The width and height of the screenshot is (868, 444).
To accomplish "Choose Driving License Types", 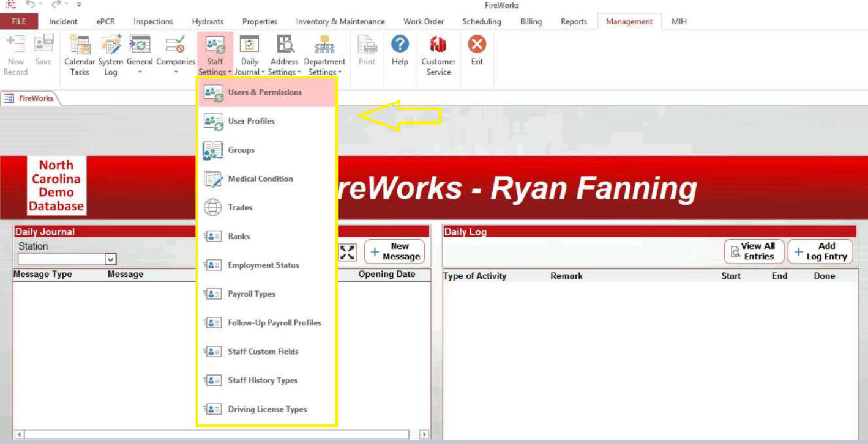I will tap(267, 409).
